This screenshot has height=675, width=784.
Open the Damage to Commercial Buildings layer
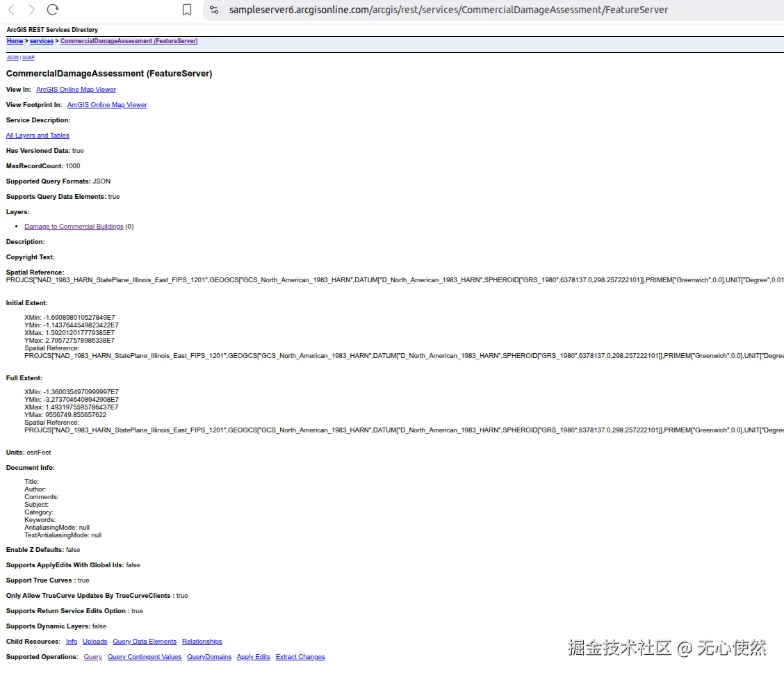point(74,227)
